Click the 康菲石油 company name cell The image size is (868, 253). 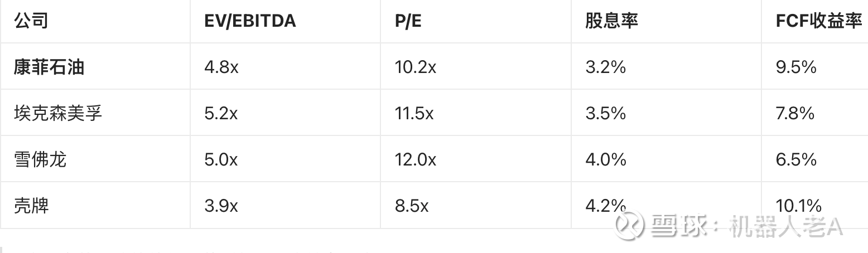tap(49, 67)
